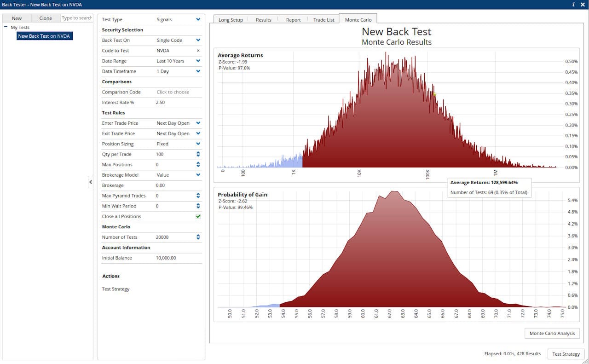
Task: Click the Account Information section header
Action: [x=126, y=248]
